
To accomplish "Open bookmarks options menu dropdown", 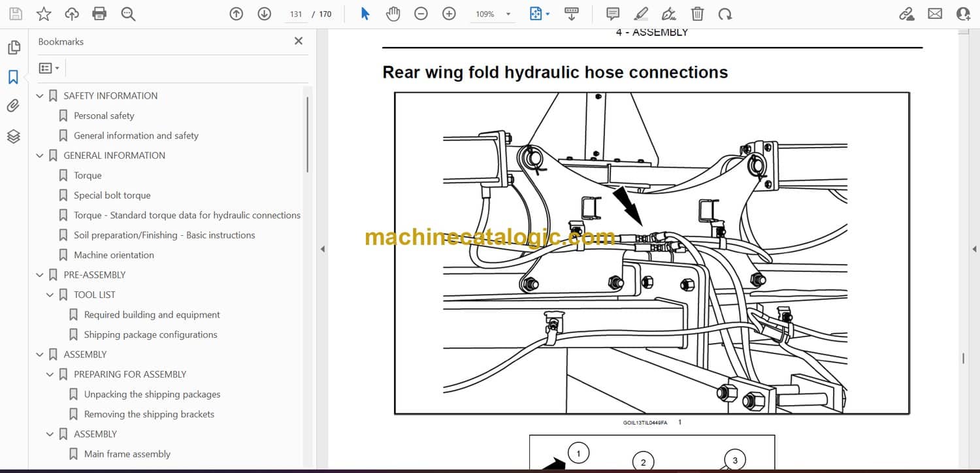I will pyautogui.click(x=49, y=68).
